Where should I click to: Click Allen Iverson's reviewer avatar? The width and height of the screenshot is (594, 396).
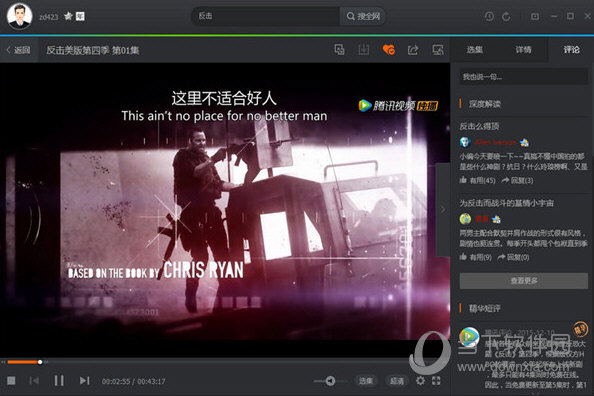click(x=465, y=142)
